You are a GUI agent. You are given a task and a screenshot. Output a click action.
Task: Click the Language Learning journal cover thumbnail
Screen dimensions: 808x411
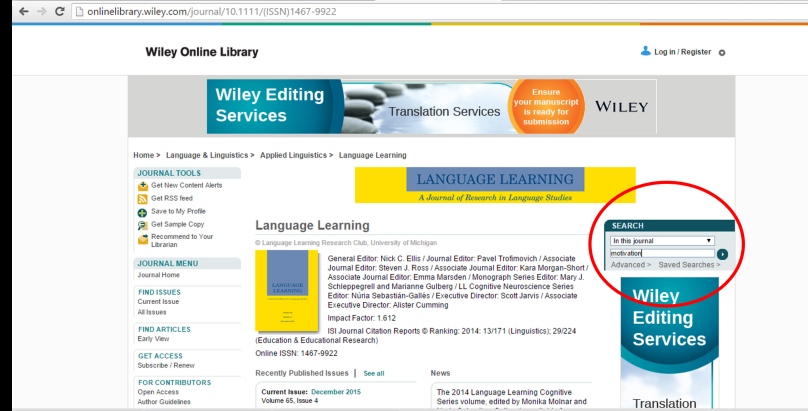point(279,291)
